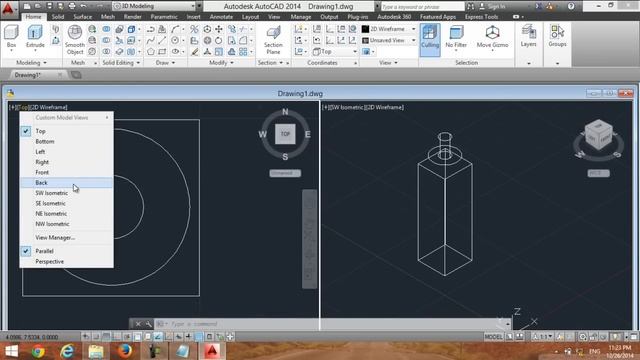Select Top view in the menu
This screenshot has height=360, width=640.
(x=67, y=131)
